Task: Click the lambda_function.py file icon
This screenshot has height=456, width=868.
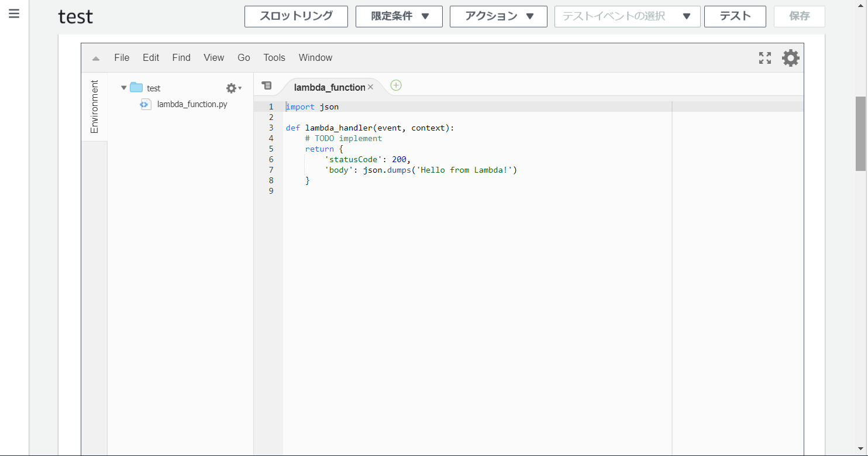Action: coord(146,104)
